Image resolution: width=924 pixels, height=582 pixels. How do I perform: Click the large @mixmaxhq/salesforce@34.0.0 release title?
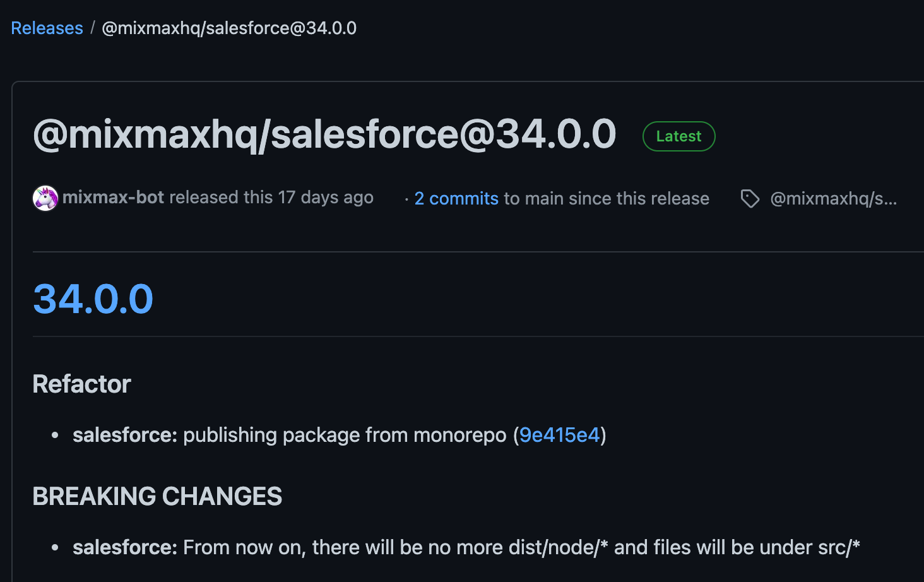324,134
